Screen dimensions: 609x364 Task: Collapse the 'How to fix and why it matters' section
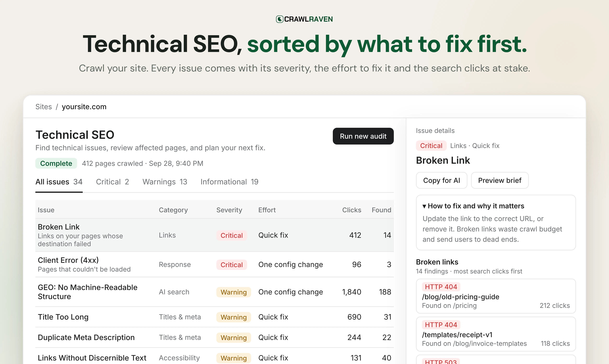click(x=473, y=206)
